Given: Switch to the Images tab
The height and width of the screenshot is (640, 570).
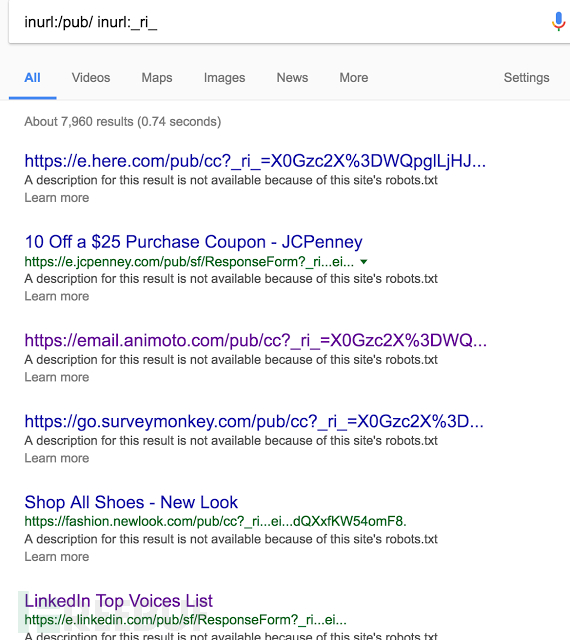Looking at the screenshot, I should click(225, 78).
